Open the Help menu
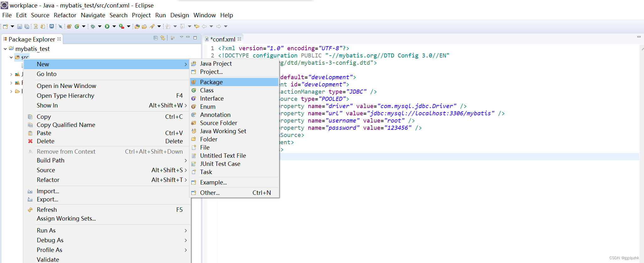644x263 pixels. pos(226,15)
